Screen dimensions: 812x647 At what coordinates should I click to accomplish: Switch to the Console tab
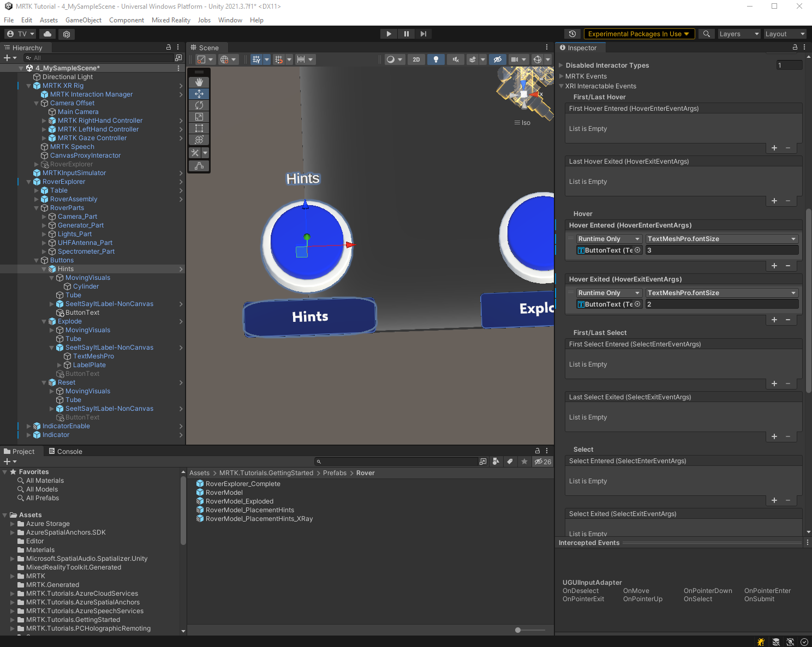(65, 451)
